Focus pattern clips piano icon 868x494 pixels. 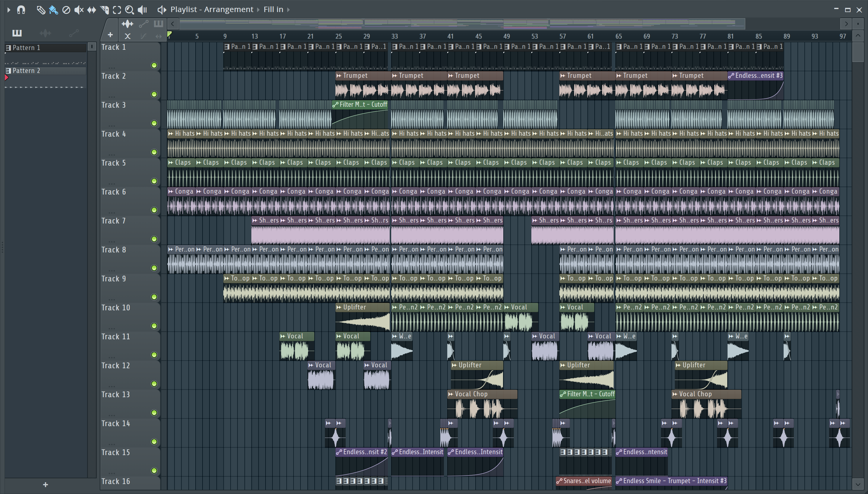158,24
